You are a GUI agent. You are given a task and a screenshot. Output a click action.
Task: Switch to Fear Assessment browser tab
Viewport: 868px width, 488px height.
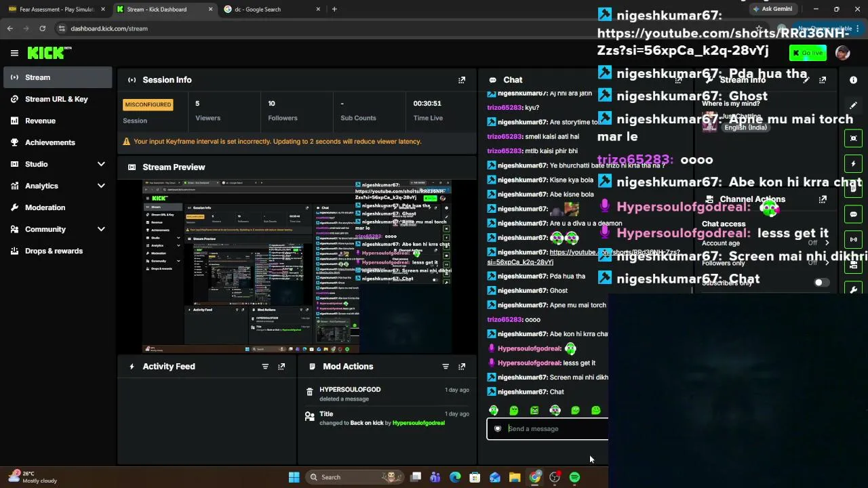tap(57, 9)
